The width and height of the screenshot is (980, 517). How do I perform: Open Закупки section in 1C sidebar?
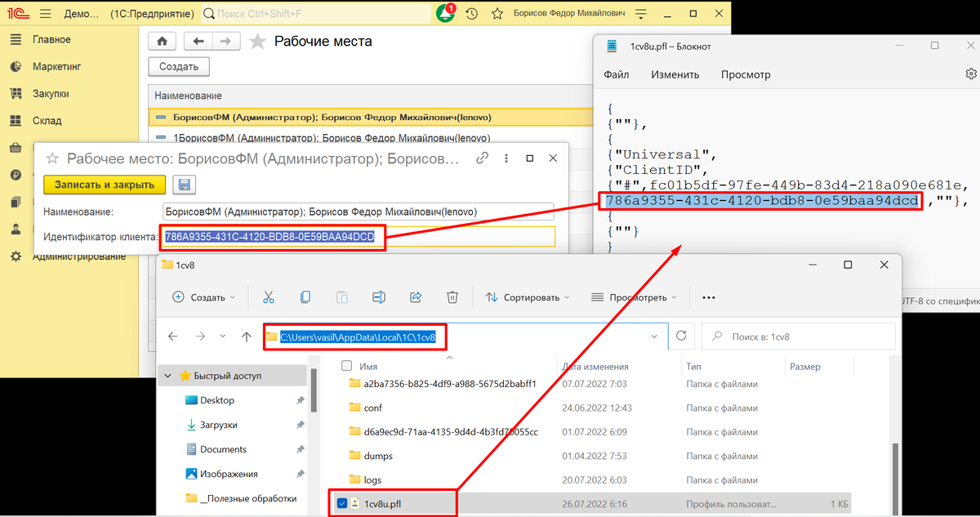point(51,93)
